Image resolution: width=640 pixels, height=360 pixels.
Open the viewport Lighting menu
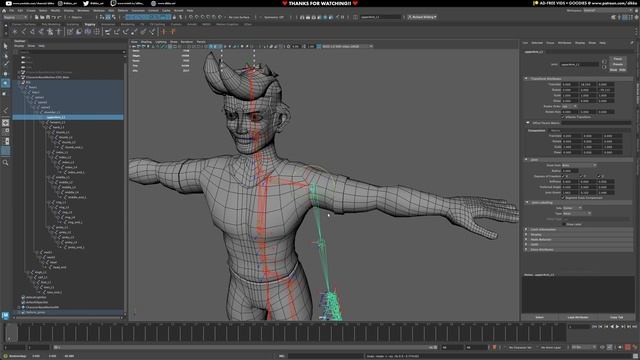161,42
